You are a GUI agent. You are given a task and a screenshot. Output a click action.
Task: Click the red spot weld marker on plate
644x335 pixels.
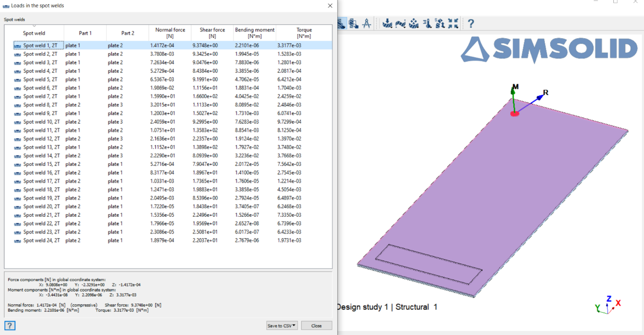pos(515,113)
